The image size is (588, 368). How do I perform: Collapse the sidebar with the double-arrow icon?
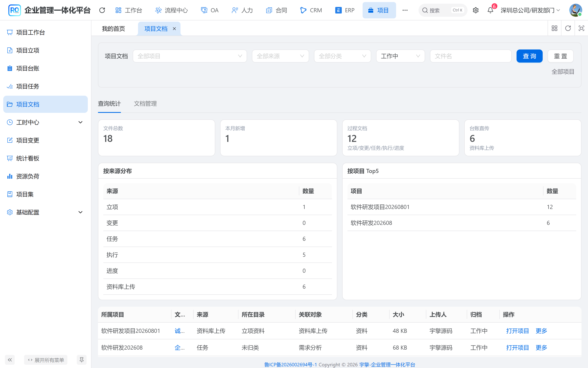(x=10, y=360)
